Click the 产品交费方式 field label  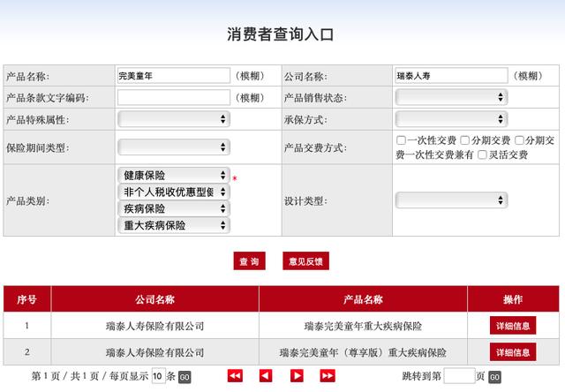click(x=315, y=147)
